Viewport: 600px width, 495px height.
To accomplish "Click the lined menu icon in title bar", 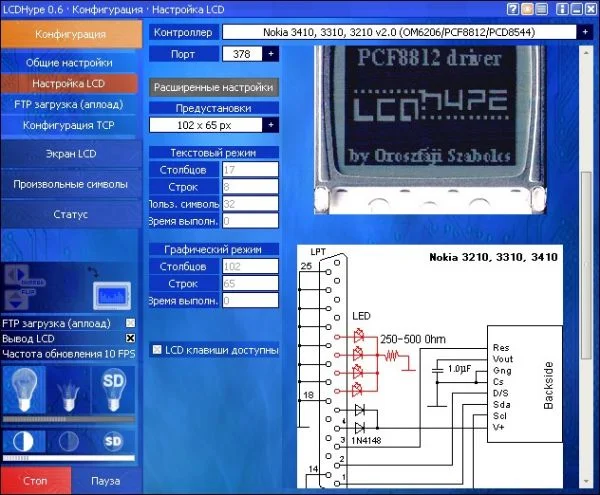I will pyautogui.click(x=541, y=9).
